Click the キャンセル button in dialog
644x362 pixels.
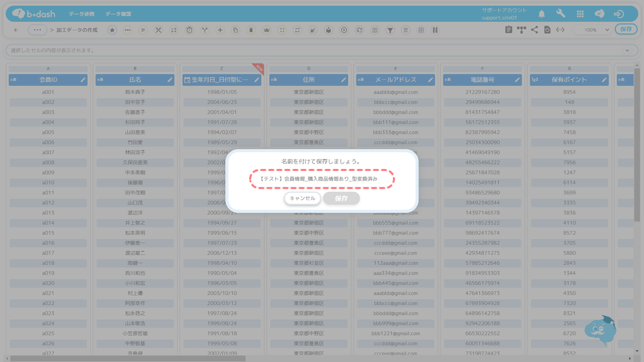point(302,199)
